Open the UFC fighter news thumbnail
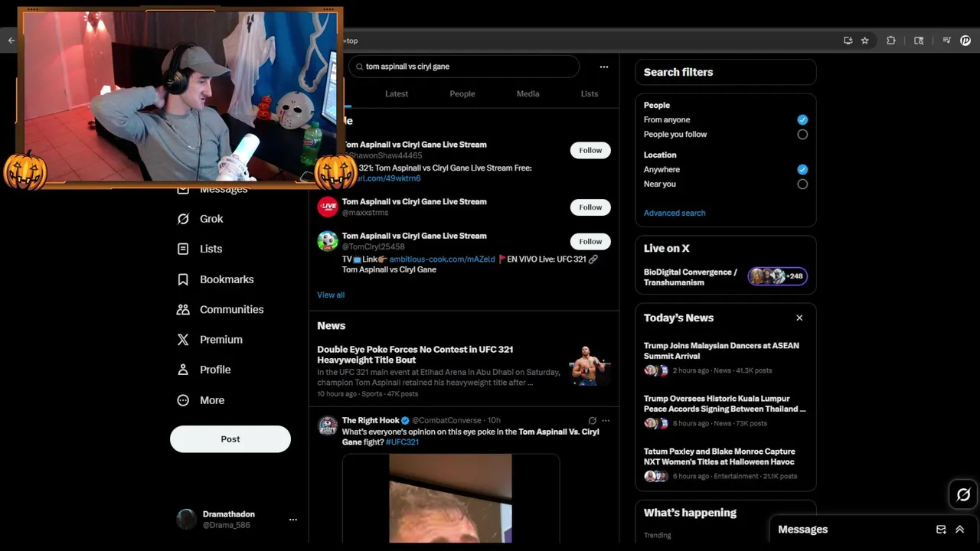The image size is (980, 551). coord(590,365)
